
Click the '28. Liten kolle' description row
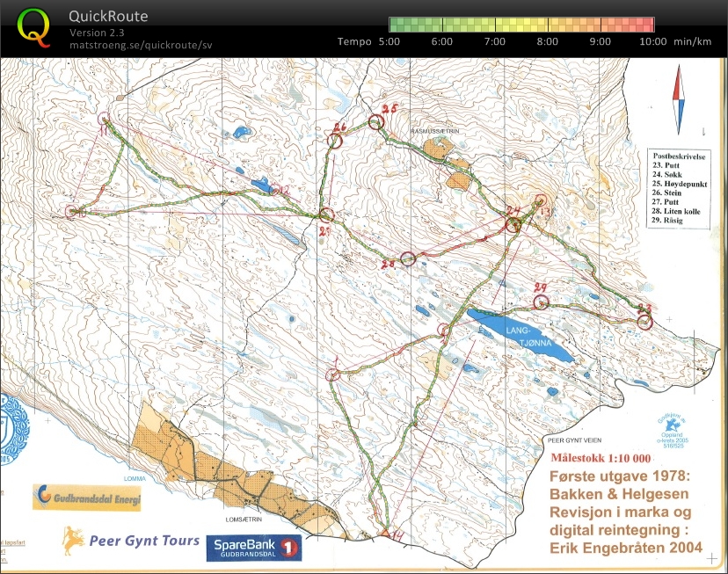coord(676,211)
